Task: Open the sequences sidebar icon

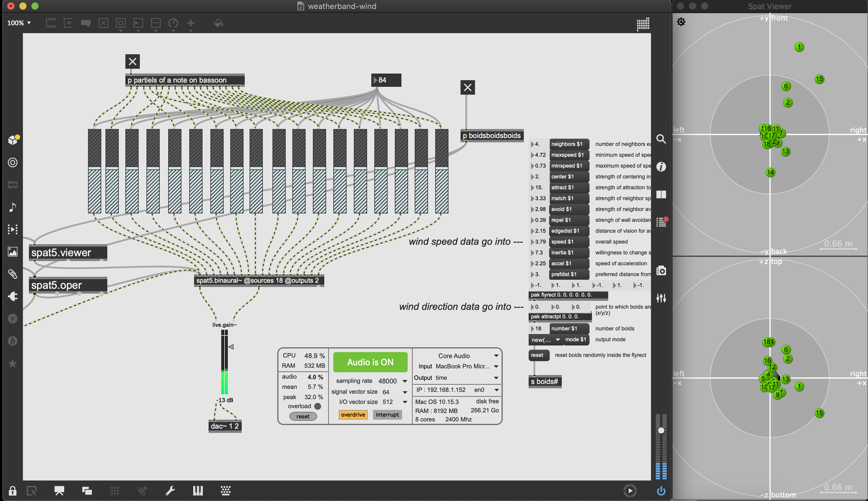Action: tap(13, 229)
